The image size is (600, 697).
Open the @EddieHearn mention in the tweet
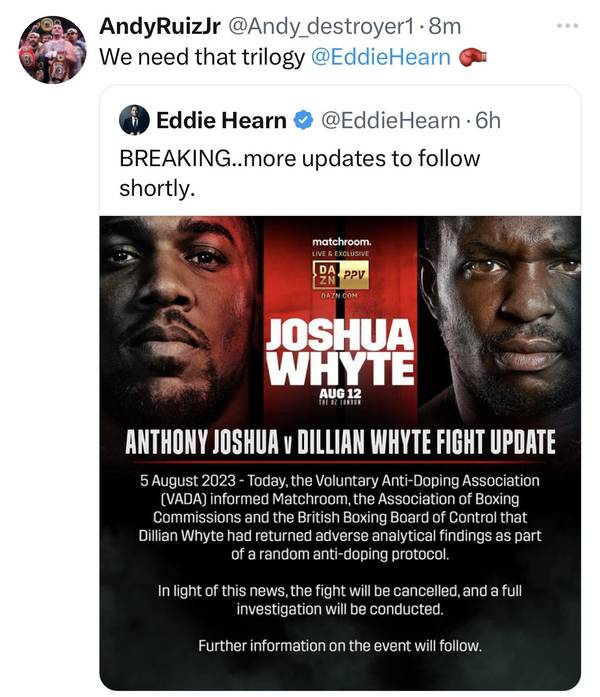click(x=380, y=57)
